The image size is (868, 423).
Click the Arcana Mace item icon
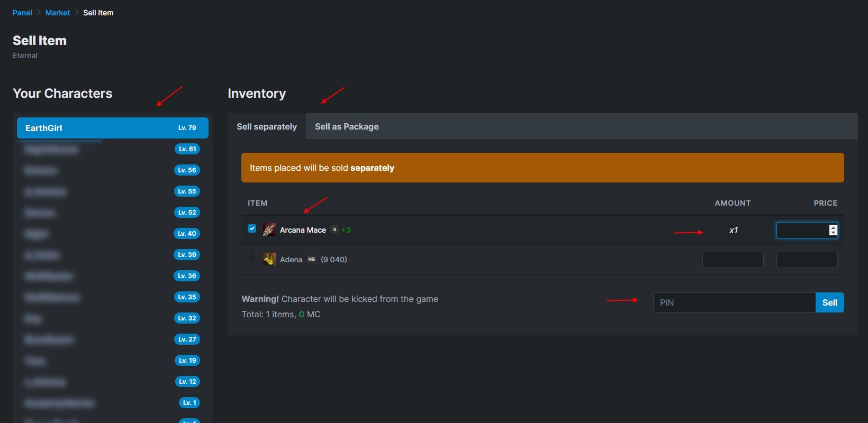[269, 229]
